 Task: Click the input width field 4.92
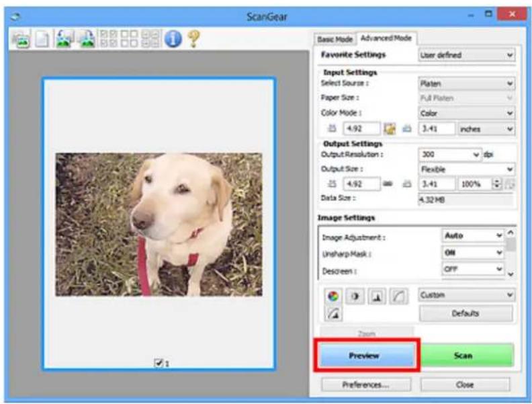point(361,129)
